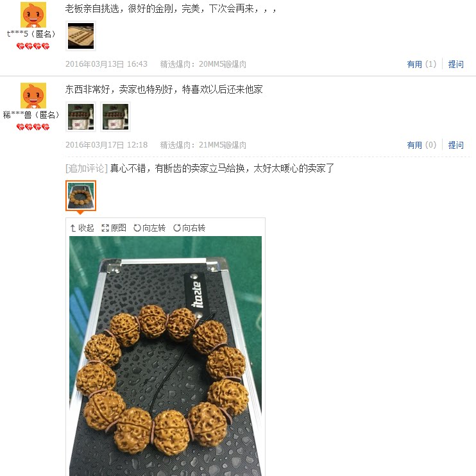Collapse the expanded photo with 收起
The height and width of the screenshot is (476, 476).
pyautogui.click(x=81, y=228)
